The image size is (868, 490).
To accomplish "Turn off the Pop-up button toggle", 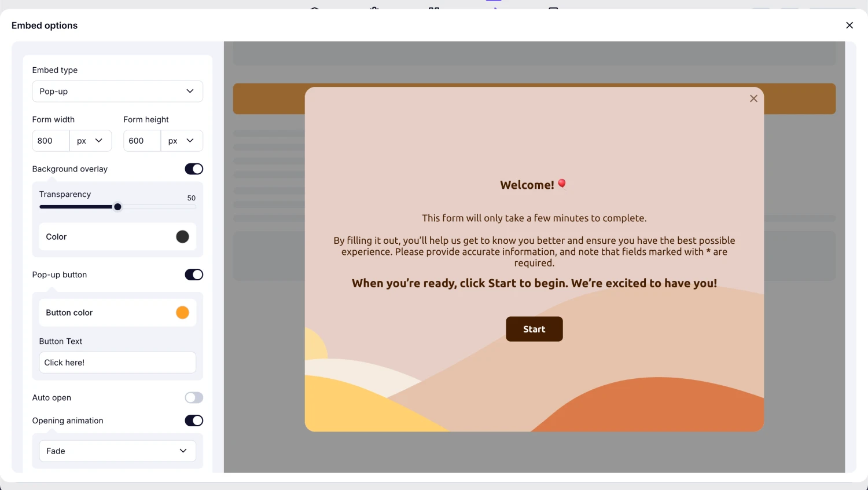I will pos(194,275).
